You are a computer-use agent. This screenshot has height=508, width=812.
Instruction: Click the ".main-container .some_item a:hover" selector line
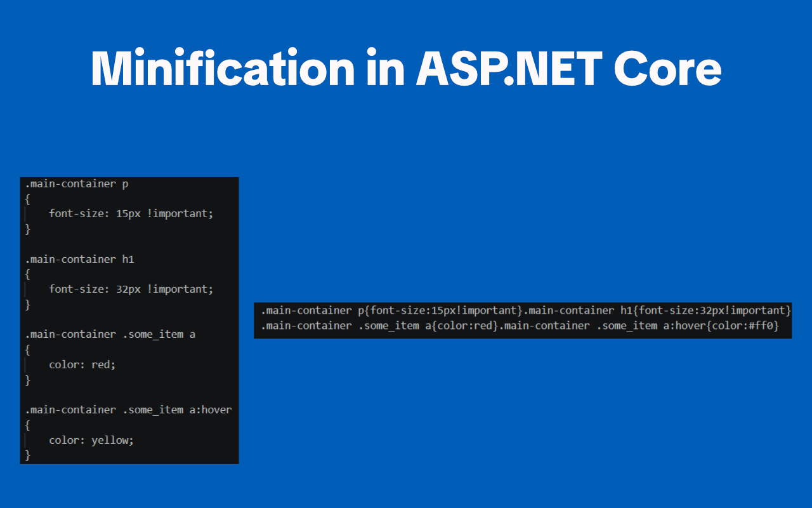(x=129, y=410)
